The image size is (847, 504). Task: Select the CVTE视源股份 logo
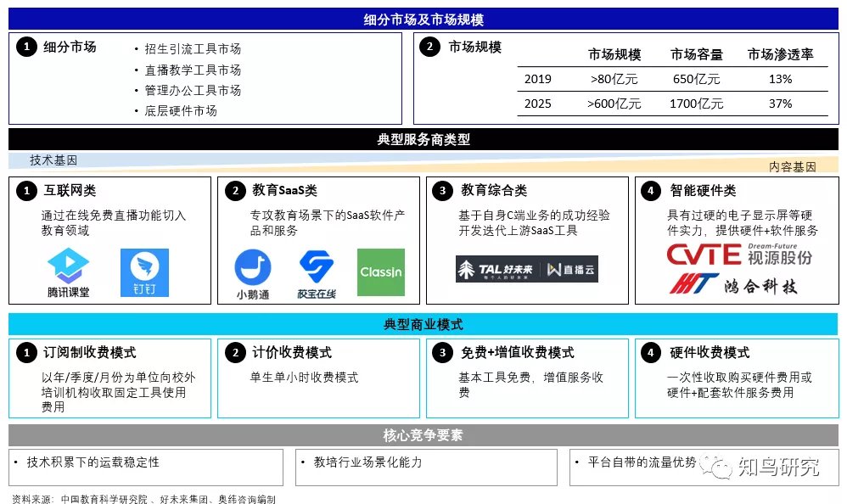(x=738, y=253)
